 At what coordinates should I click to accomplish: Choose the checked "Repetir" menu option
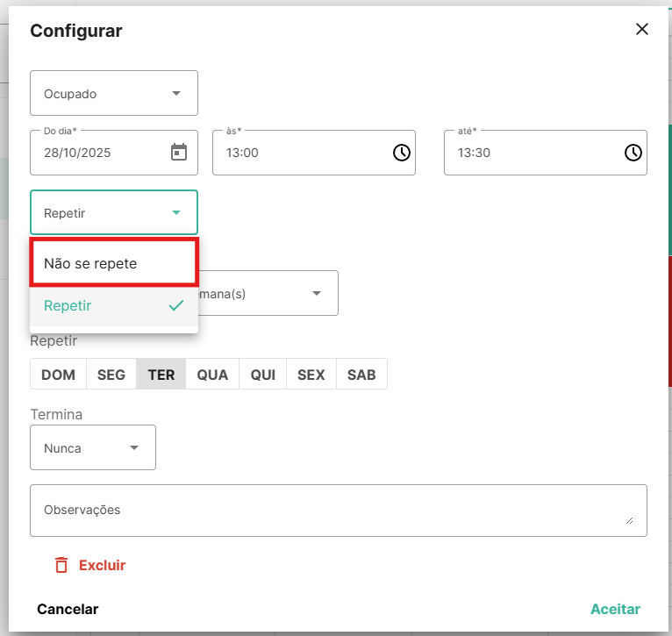pyautogui.click(x=113, y=306)
